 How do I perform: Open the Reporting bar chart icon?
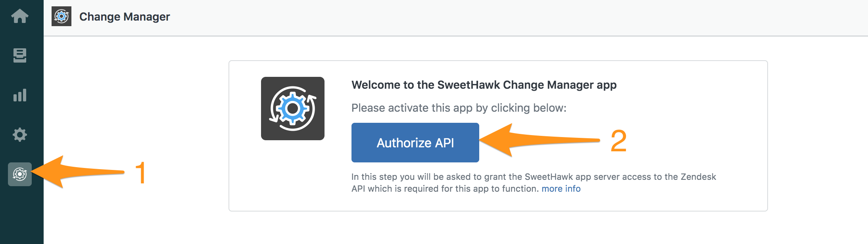[x=20, y=95]
